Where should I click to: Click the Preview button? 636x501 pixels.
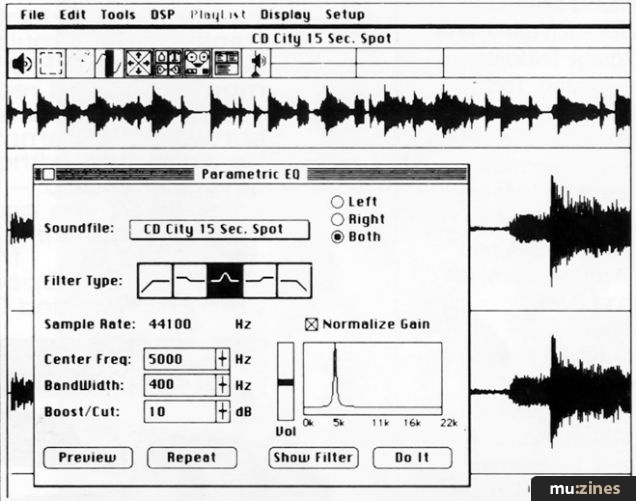click(x=88, y=458)
